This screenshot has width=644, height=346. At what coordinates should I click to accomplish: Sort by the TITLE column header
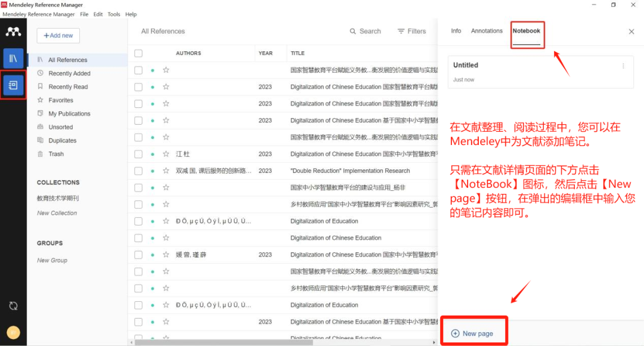298,53
